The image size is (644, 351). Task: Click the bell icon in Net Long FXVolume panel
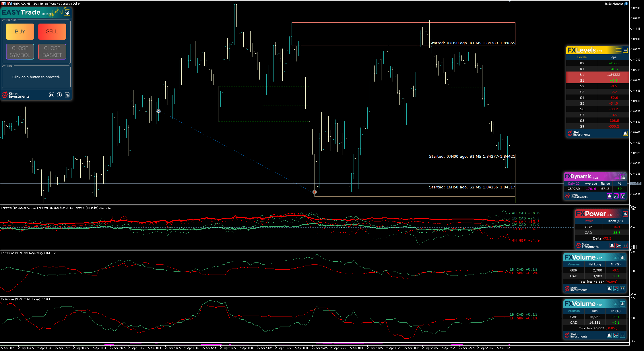(609, 289)
